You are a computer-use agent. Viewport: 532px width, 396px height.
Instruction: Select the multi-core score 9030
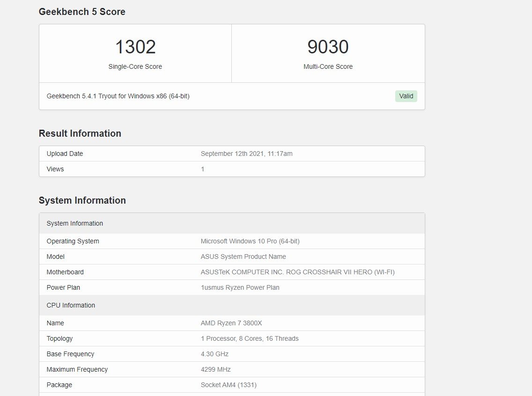pyautogui.click(x=328, y=47)
